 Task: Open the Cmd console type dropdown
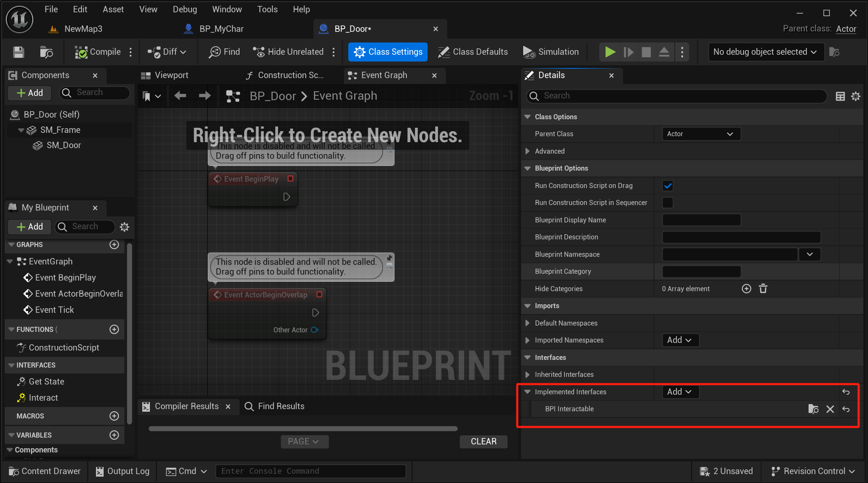[187, 471]
